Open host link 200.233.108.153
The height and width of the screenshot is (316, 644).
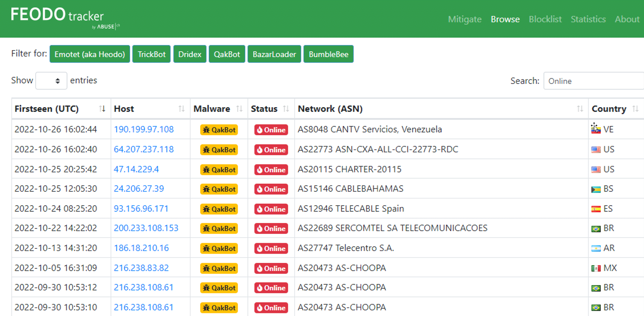click(x=146, y=228)
